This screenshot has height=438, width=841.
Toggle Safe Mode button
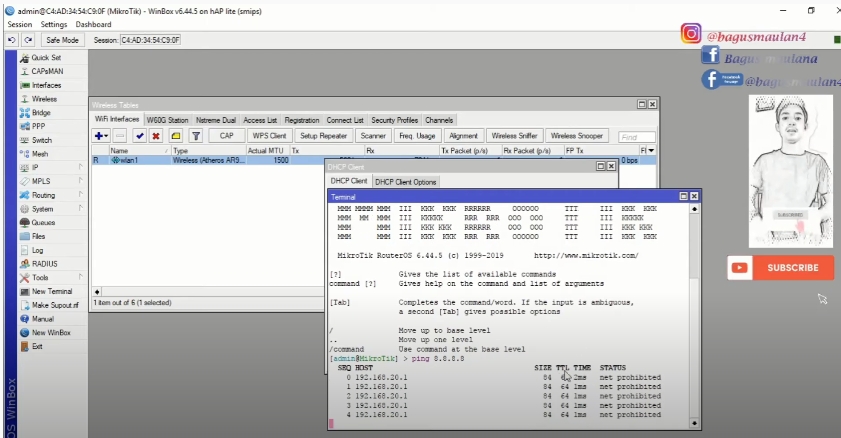tap(62, 40)
